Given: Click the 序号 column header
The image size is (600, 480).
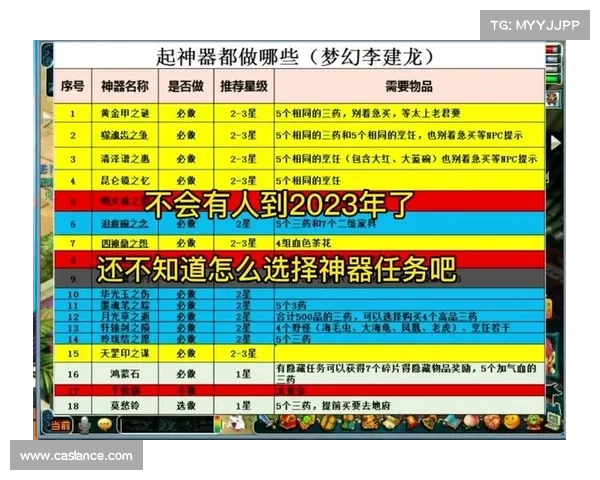Looking at the screenshot, I should click(x=73, y=86).
